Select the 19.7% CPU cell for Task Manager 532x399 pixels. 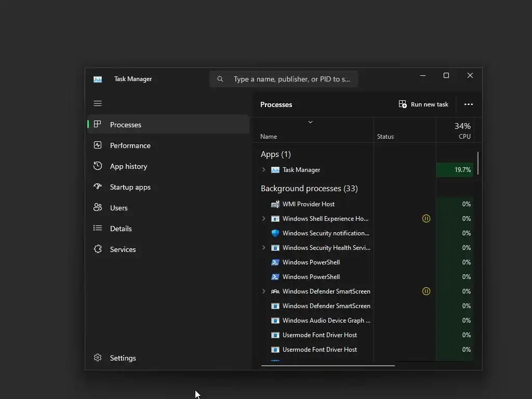click(x=455, y=170)
